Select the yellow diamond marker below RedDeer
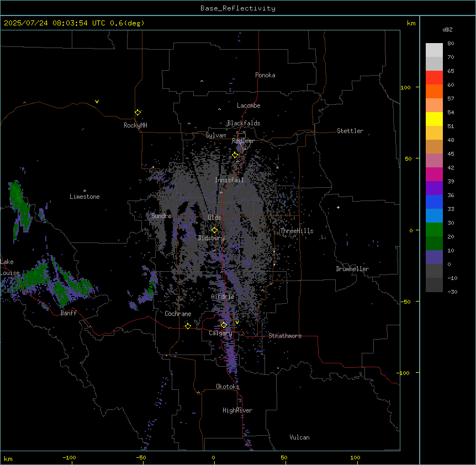476x465 pixels. [235, 155]
